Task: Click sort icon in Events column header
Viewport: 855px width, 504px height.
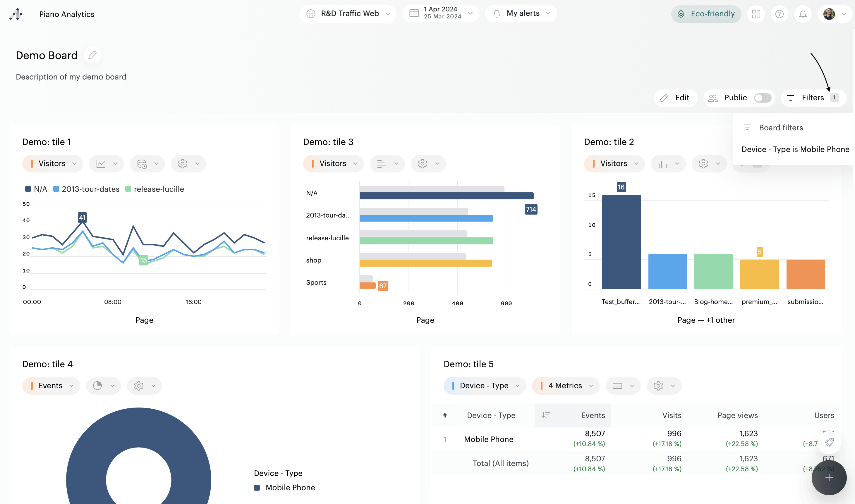Action: (546, 415)
